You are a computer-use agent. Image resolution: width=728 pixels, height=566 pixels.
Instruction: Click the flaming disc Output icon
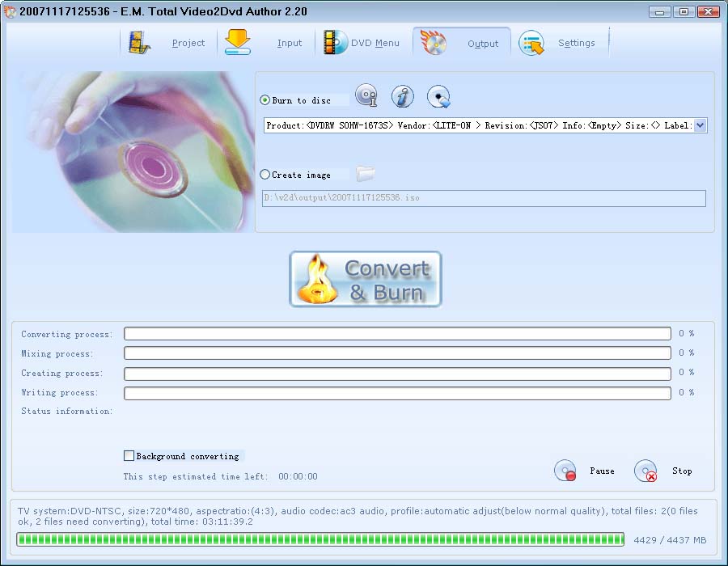tap(434, 43)
